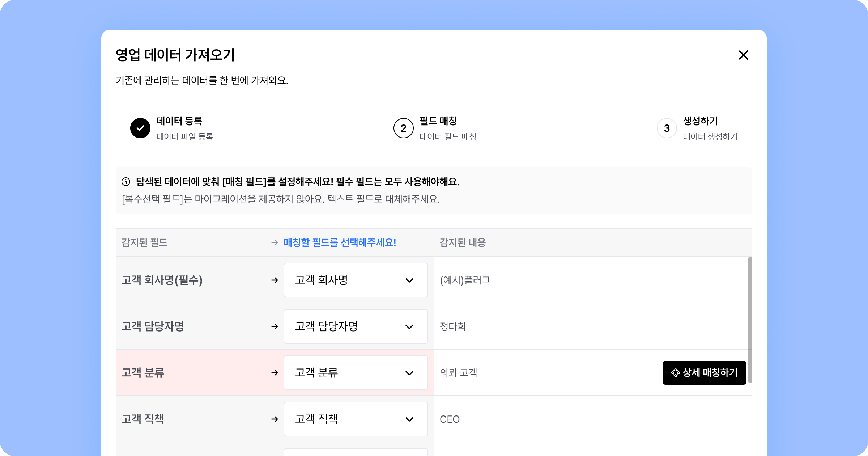Go to the 데이터 등록 step
868x456 pixels.
tap(179, 121)
